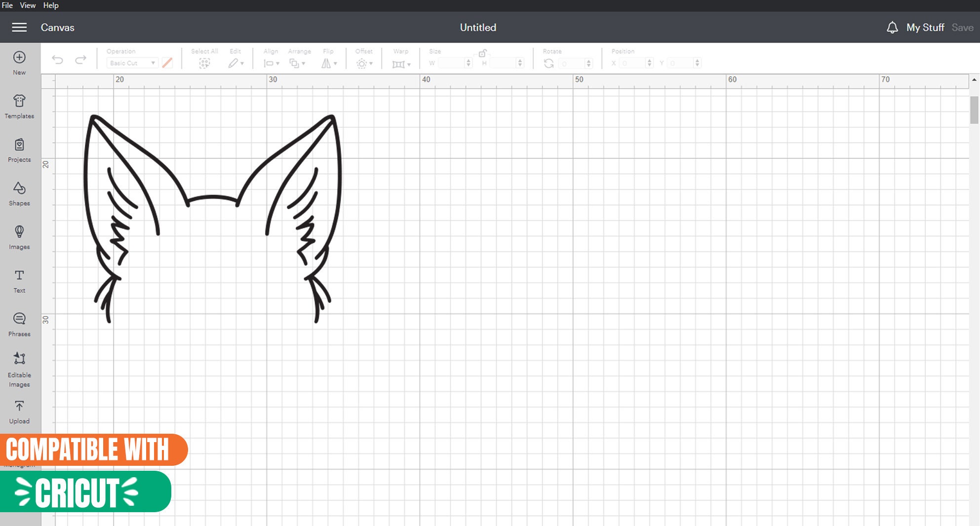The image size is (980, 526).
Task: Click the Position Y stepper arrows
Action: pos(698,63)
